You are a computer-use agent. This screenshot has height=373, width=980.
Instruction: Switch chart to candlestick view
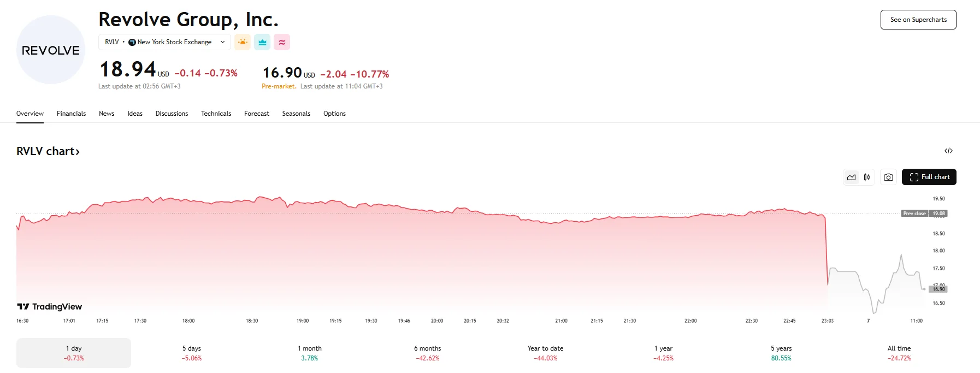point(867,177)
